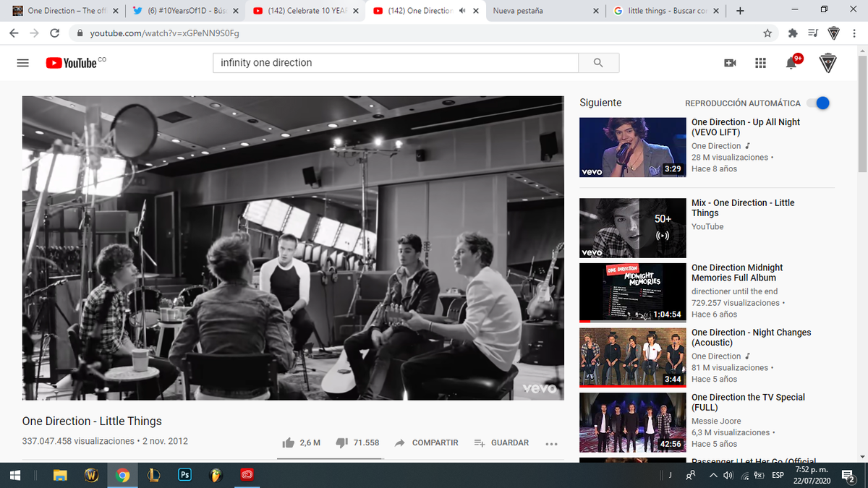Open One Direction - Night Changes (Acoustic) title
This screenshot has width=868, height=488.
coord(752,338)
